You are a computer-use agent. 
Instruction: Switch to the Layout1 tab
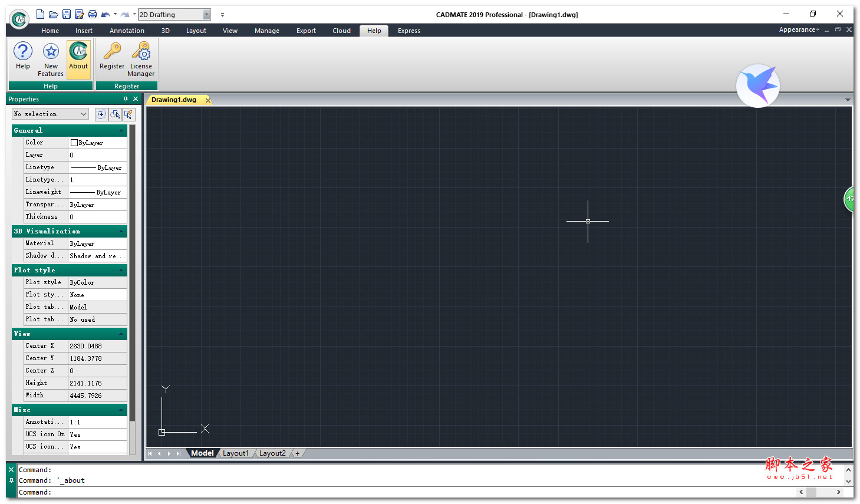click(x=236, y=453)
